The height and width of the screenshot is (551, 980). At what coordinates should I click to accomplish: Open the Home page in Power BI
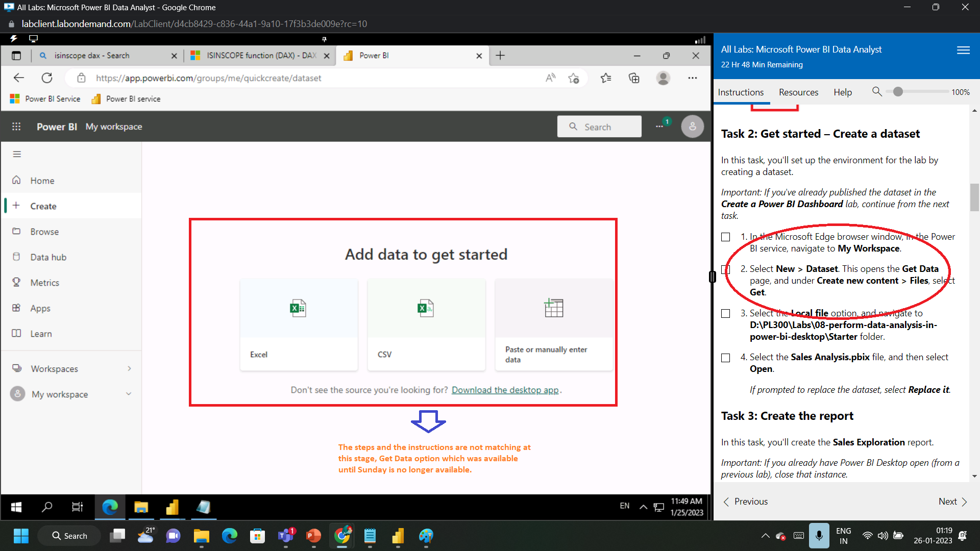[x=42, y=180]
